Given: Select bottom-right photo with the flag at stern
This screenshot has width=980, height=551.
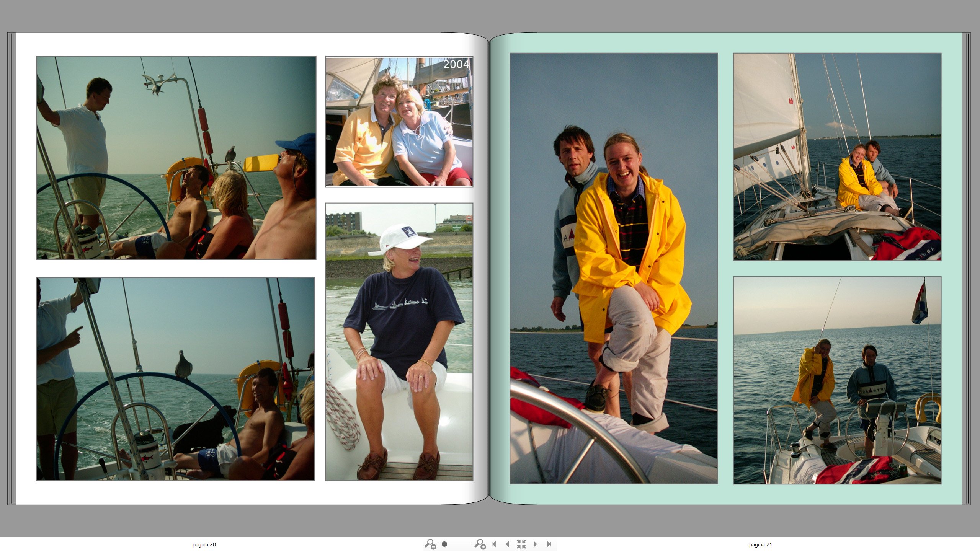Looking at the screenshot, I should [x=837, y=380].
